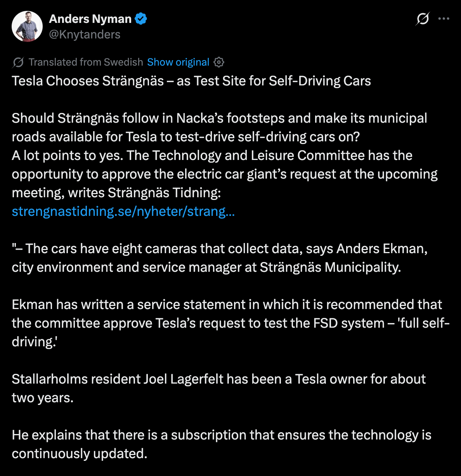Image resolution: width=461 pixels, height=476 pixels.
Task: Click the line 'city environment and service manager'
Action: pos(206,267)
